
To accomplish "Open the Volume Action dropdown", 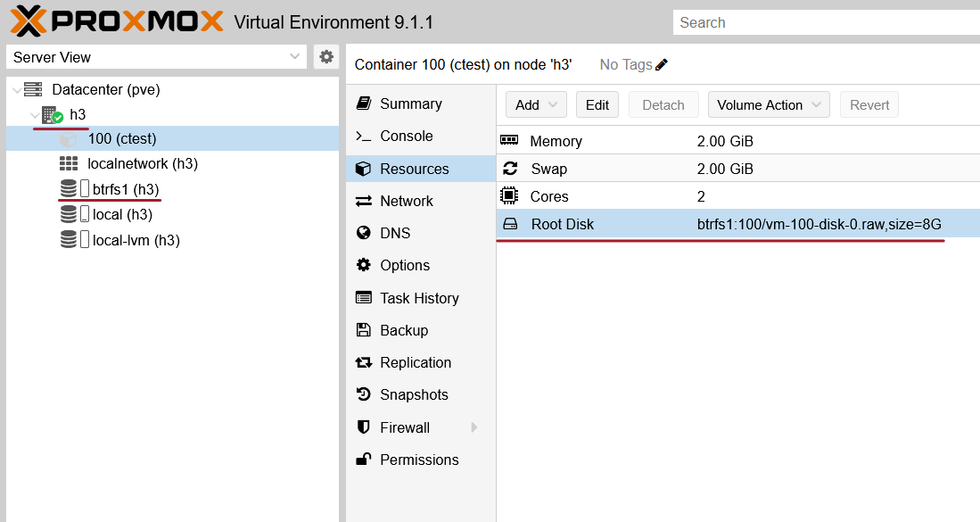I will [769, 105].
